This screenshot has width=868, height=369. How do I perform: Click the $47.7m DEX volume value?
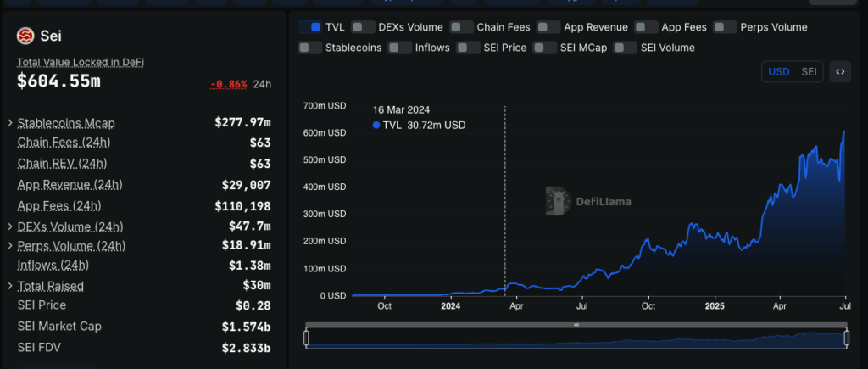pos(250,226)
